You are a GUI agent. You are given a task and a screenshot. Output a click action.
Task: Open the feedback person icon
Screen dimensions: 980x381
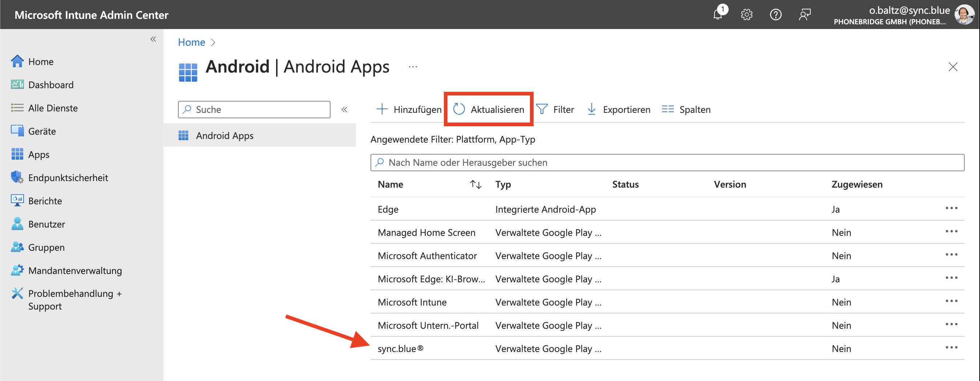[805, 15]
